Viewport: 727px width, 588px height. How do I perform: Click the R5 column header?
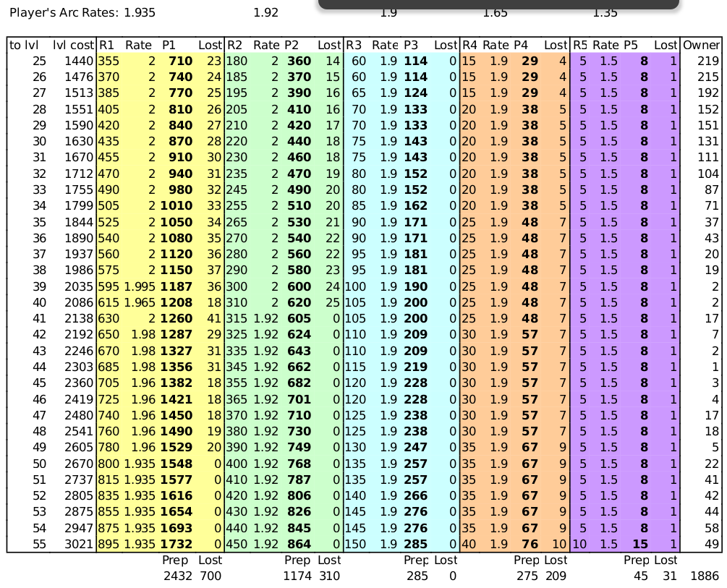click(580, 45)
